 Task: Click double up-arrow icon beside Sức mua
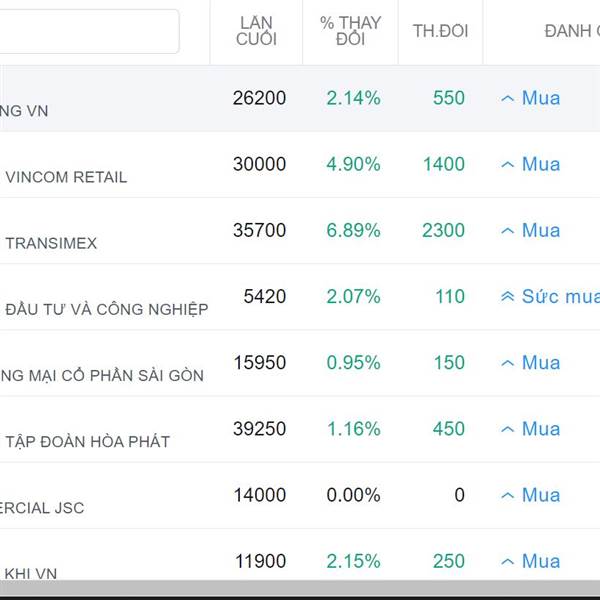tap(507, 297)
